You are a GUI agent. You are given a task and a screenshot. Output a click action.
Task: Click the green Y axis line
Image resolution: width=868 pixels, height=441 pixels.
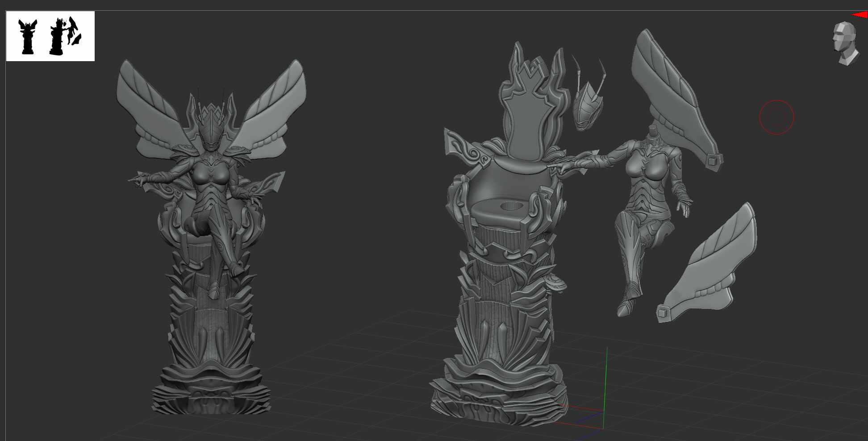tap(605, 388)
